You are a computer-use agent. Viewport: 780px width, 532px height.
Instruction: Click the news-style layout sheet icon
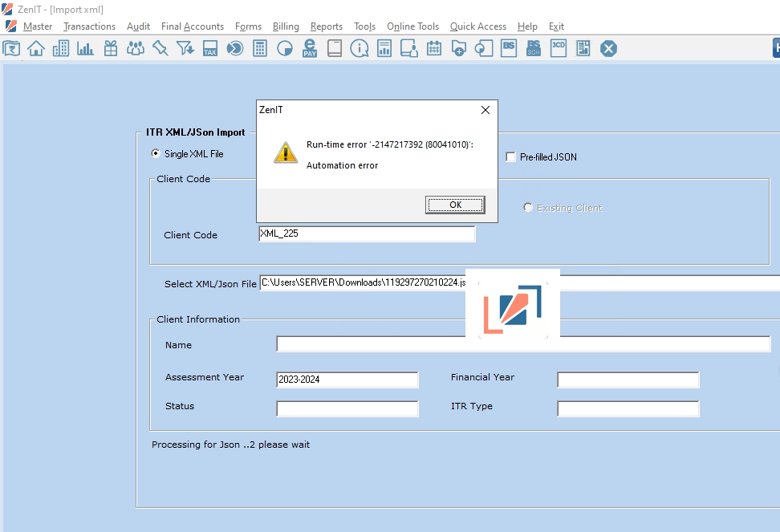pos(583,48)
